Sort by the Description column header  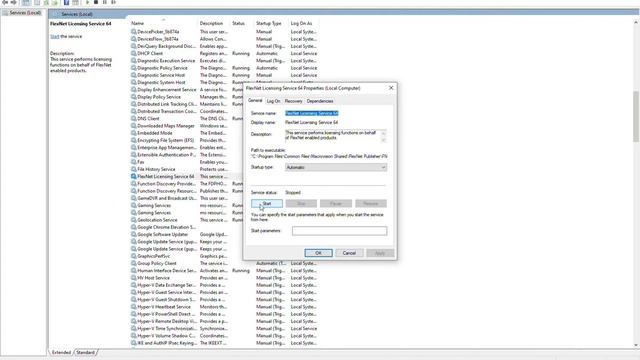214,23
